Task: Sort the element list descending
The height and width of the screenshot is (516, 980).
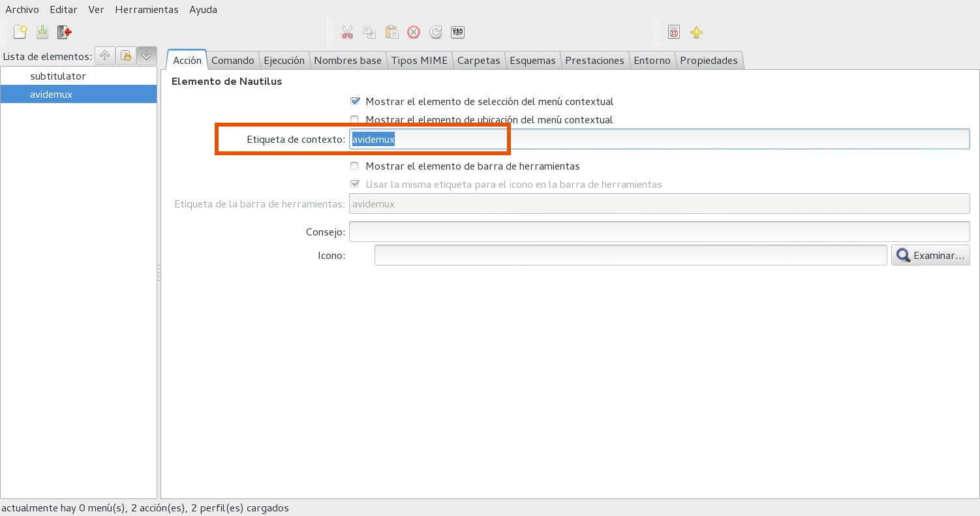Action: (x=147, y=56)
